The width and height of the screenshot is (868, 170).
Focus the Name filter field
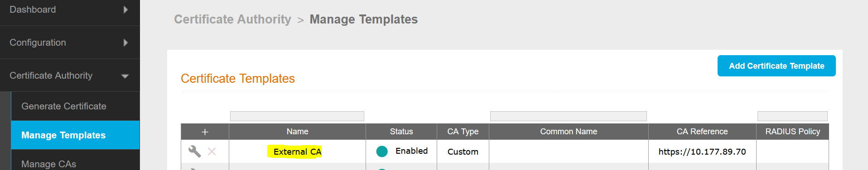pos(297,116)
